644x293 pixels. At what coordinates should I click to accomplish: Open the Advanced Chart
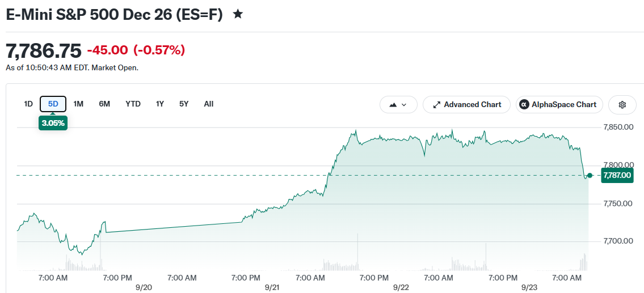click(x=466, y=105)
